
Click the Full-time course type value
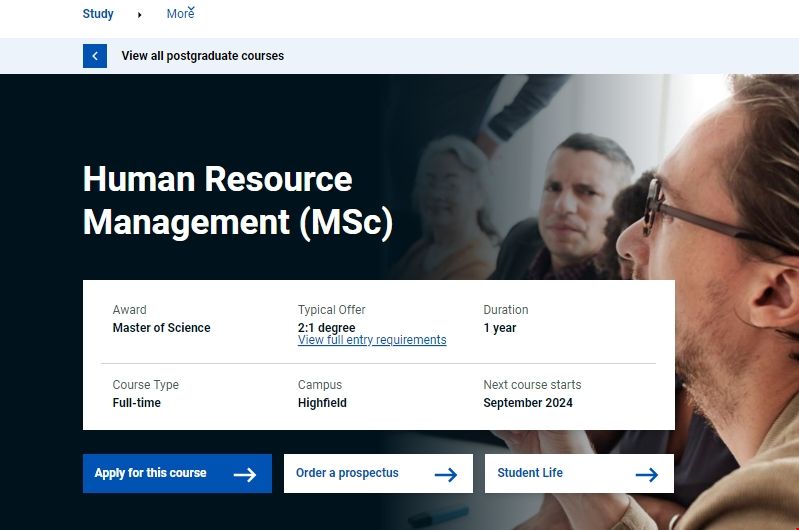tap(137, 403)
